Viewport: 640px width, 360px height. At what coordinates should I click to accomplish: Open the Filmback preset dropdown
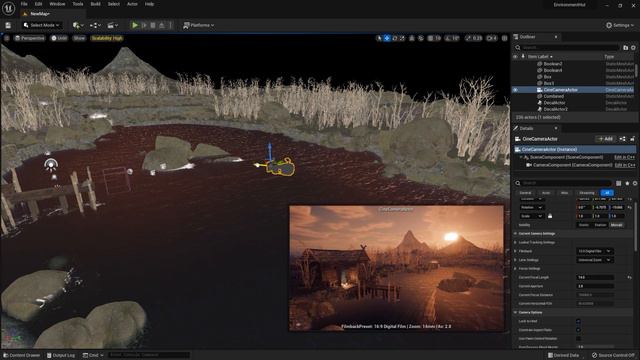tap(595, 251)
